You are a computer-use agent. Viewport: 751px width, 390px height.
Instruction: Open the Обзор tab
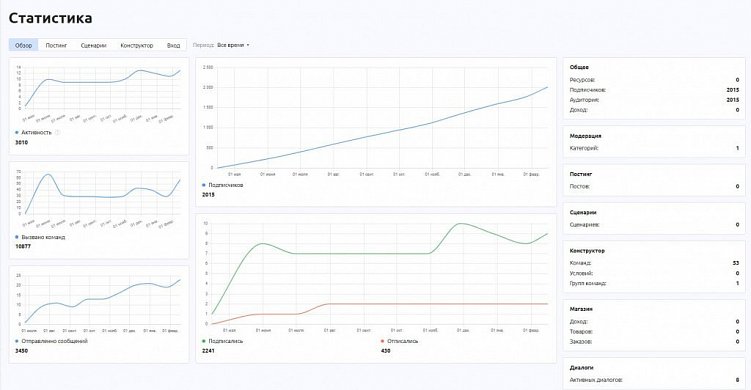click(23, 45)
